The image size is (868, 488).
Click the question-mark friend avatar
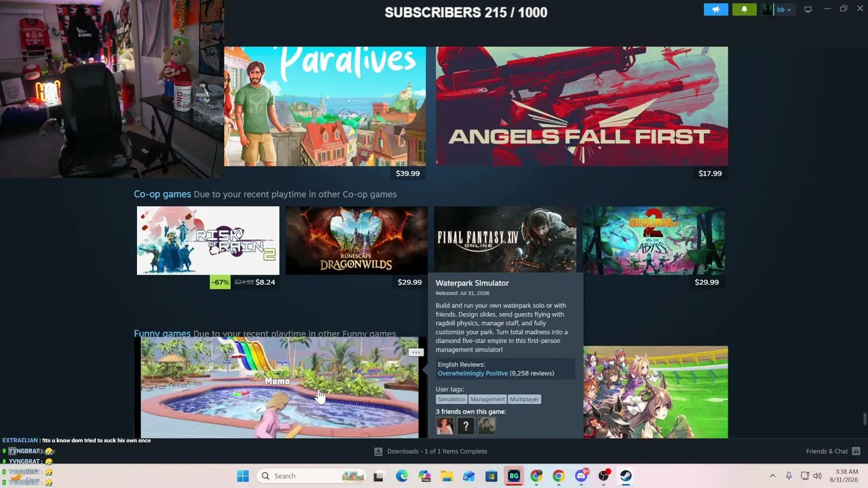[x=466, y=426]
